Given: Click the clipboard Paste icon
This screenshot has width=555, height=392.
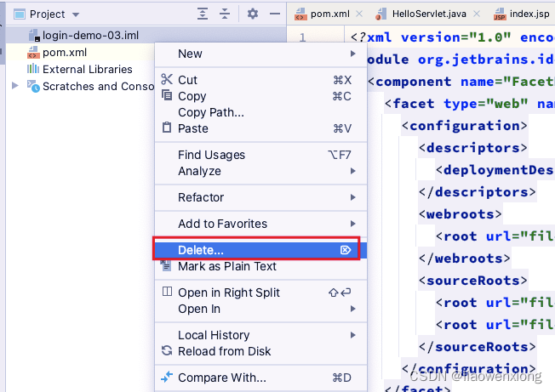Looking at the screenshot, I should click(x=167, y=127).
